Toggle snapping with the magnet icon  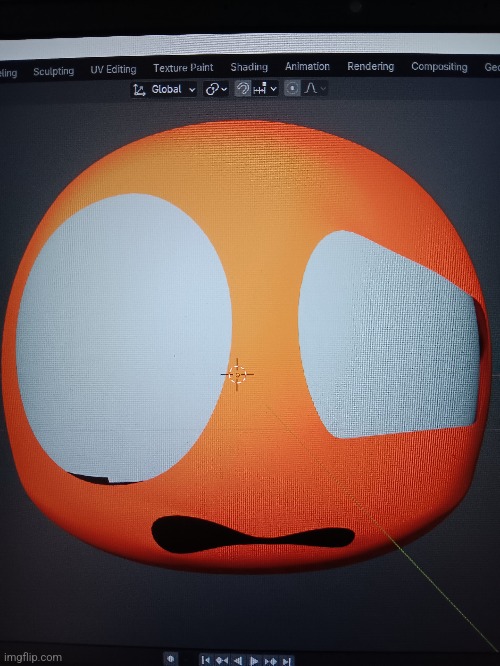coord(243,88)
